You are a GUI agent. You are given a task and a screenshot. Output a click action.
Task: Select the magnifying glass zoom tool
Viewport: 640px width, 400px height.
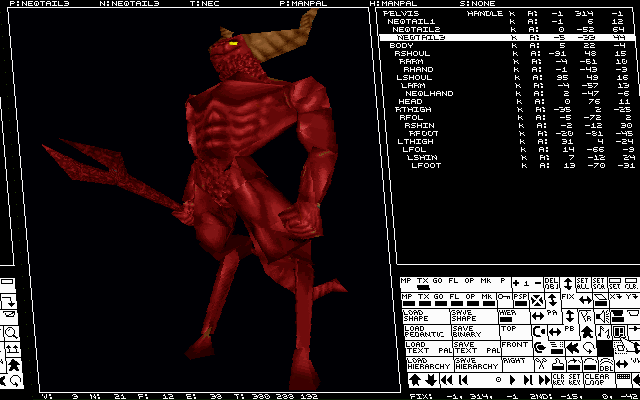pos(11,333)
